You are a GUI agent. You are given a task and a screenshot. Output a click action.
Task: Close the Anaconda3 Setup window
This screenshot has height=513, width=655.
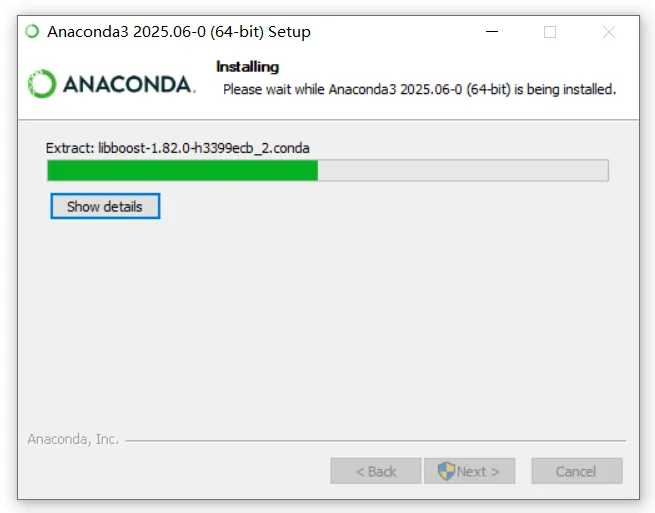(609, 32)
